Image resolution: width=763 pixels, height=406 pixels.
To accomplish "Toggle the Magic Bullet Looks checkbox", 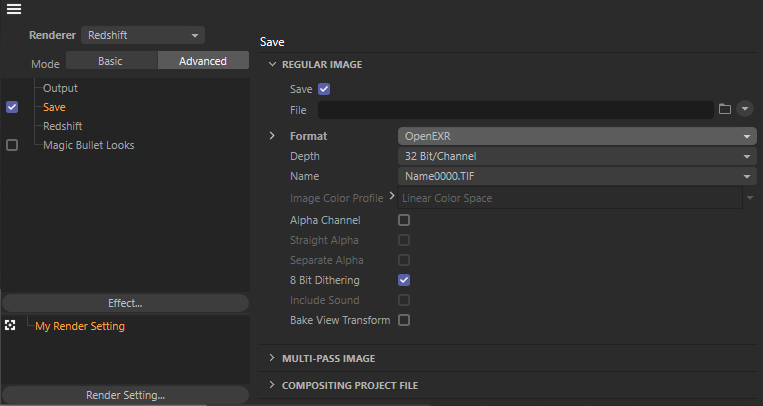I will (x=12, y=145).
